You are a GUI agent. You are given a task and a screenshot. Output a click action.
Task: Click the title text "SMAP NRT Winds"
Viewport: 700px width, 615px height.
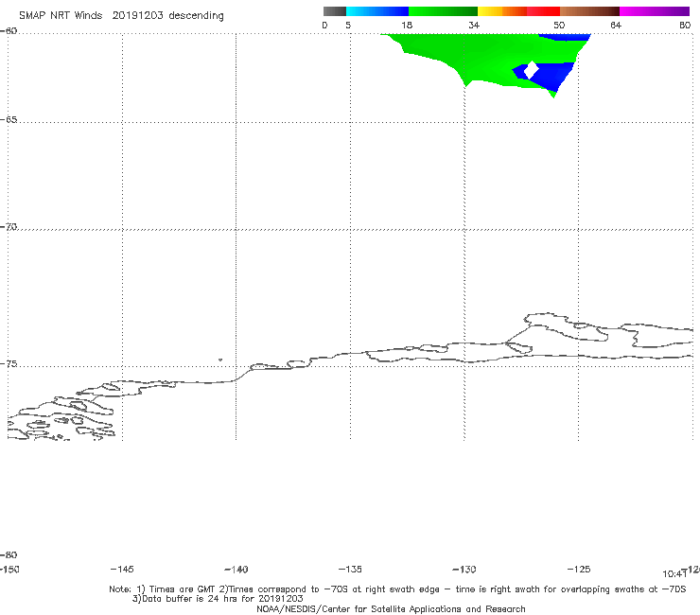pyautogui.click(x=61, y=15)
